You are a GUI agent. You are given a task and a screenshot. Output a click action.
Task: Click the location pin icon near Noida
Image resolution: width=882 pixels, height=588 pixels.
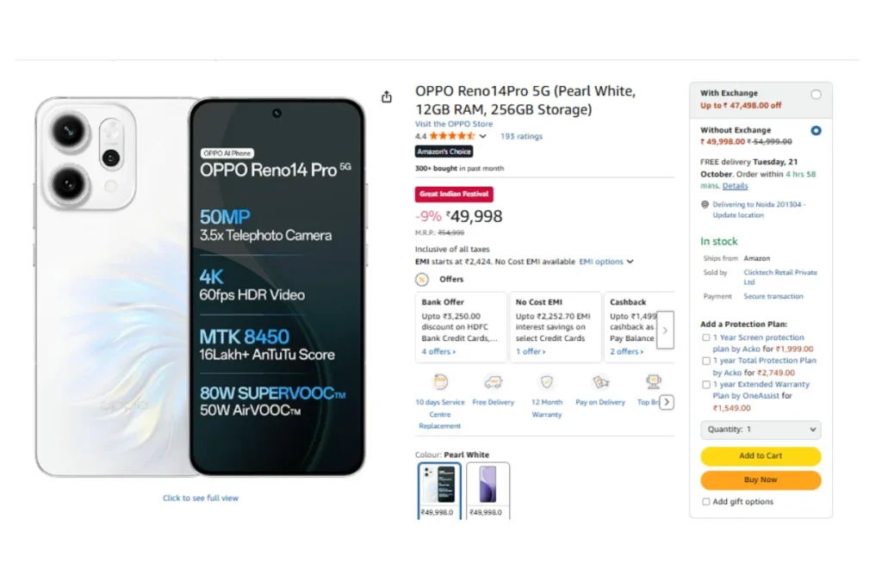pyautogui.click(x=705, y=205)
